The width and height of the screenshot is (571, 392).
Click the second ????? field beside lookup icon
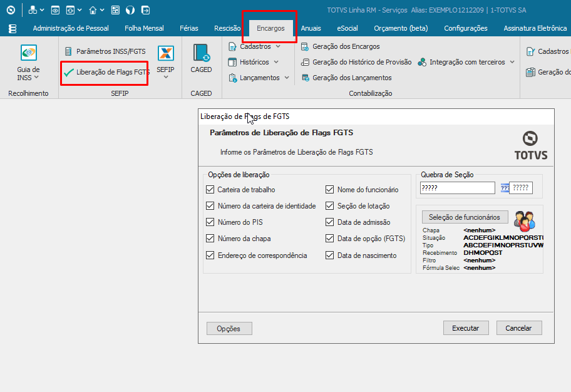[x=521, y=188]
